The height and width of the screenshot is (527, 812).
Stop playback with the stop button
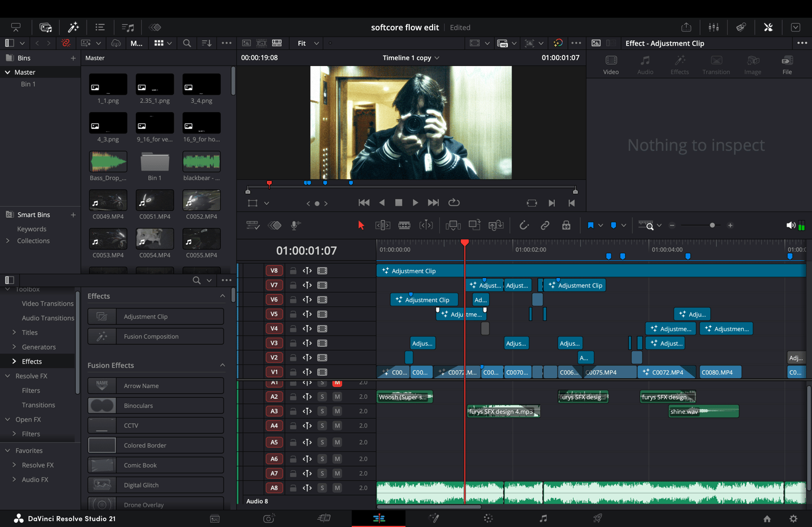point(399,202)
